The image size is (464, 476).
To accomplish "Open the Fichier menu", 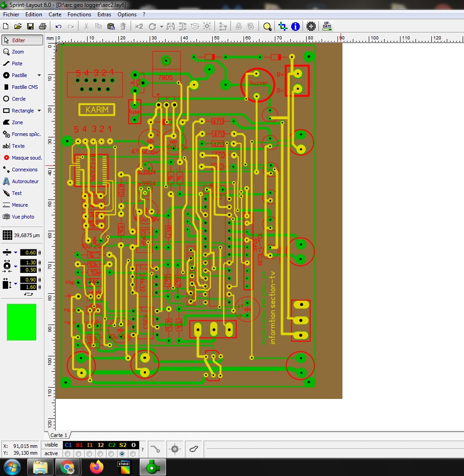I will [x=11, y=14].
